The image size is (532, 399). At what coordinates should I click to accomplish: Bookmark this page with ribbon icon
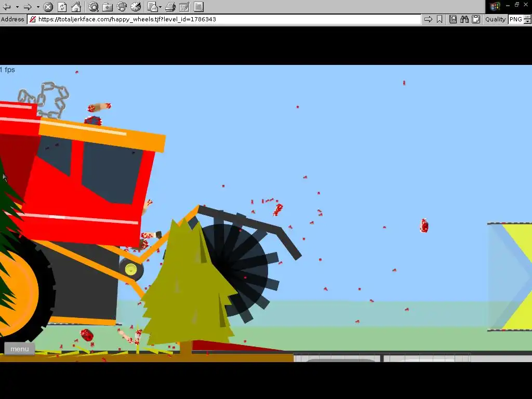click(x=440, y=19)
